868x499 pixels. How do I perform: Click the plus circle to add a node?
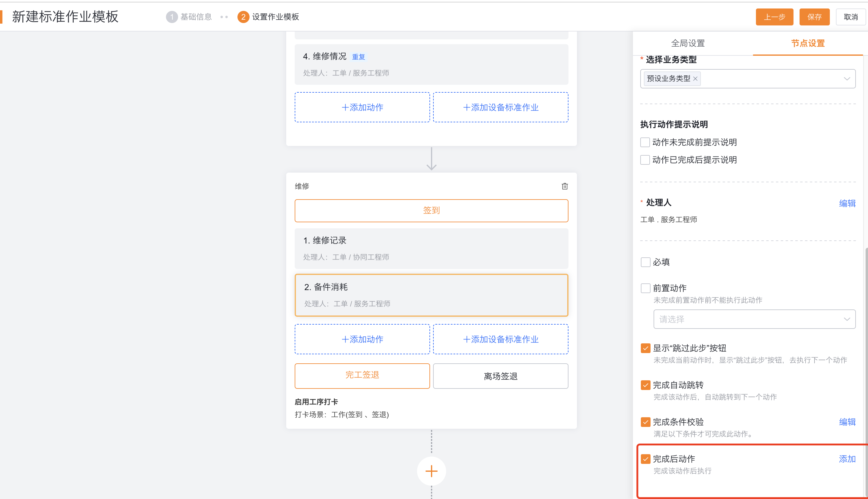(x=431, y=471)
